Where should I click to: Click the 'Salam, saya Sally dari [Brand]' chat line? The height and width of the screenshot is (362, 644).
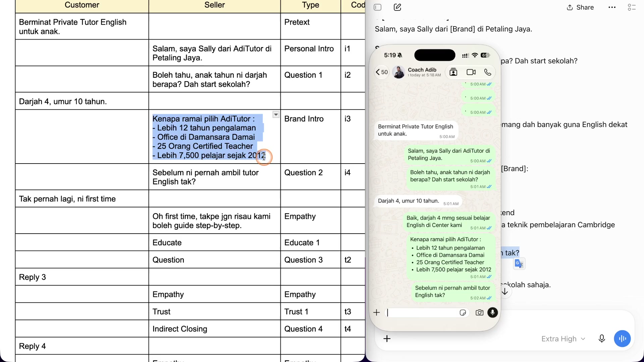pos(453,29)
